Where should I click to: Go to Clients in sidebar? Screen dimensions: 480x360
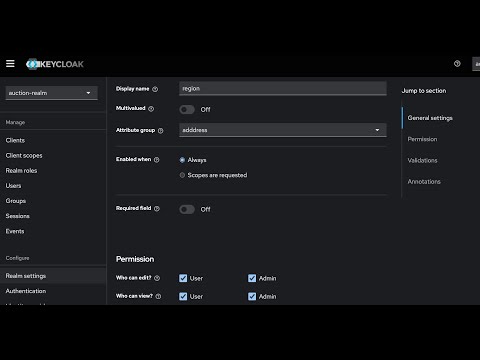click(x=15, y=140)
